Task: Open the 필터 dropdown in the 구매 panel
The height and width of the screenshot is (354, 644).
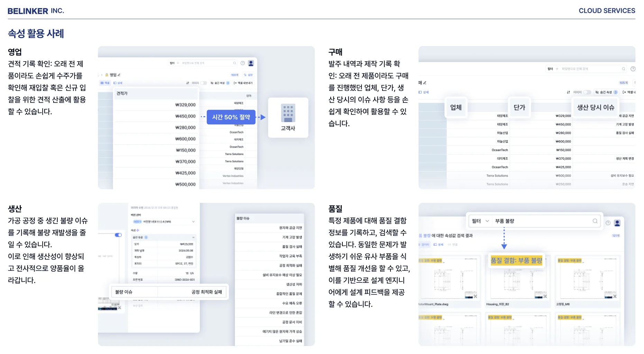Action: [x=553, y=69]
